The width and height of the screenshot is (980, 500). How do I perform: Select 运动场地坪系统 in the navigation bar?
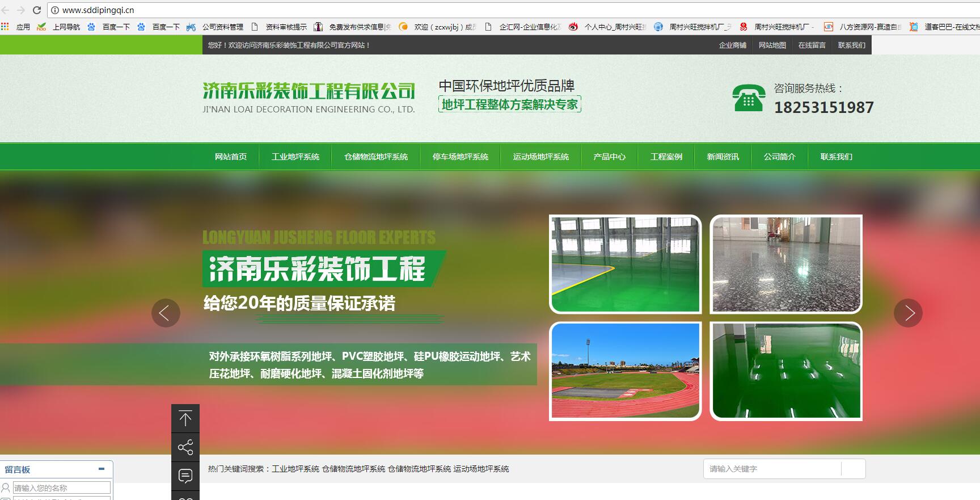[540, 157]
